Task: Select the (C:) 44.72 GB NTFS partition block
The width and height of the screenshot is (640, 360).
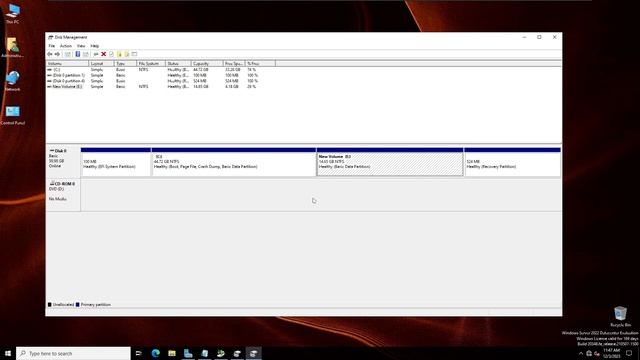Action: pyautogui.click(x=234, y=162)
